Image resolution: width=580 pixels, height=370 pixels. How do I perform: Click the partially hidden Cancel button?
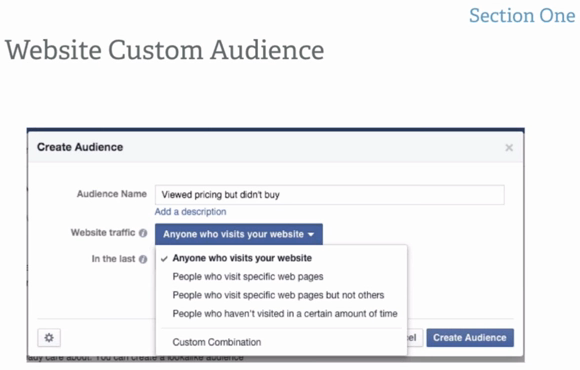coord(415,337)
